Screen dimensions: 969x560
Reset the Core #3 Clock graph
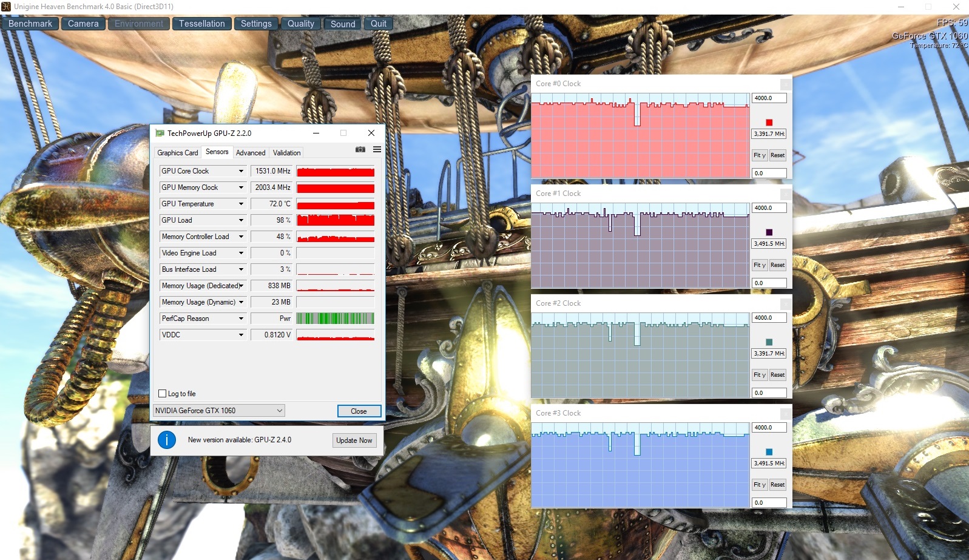(777, 485)
